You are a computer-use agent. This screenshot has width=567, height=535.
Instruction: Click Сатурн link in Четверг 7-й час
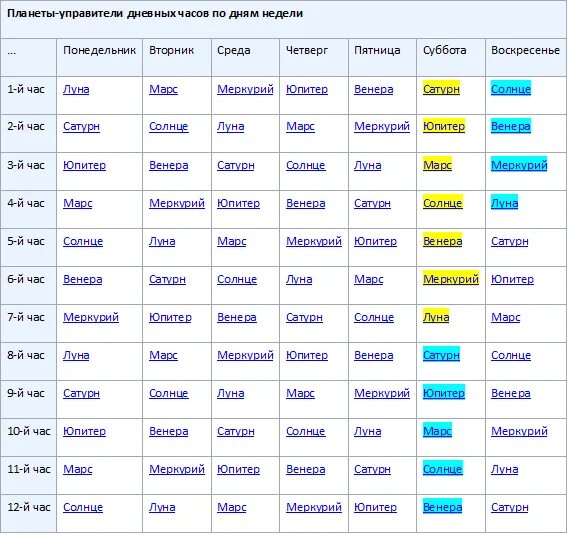tap(304, 317)
